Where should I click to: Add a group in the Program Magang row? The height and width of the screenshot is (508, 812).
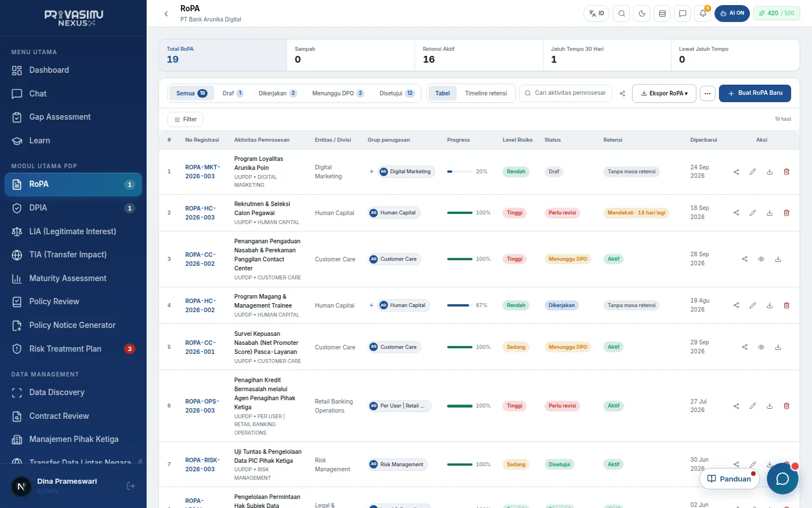371,305
